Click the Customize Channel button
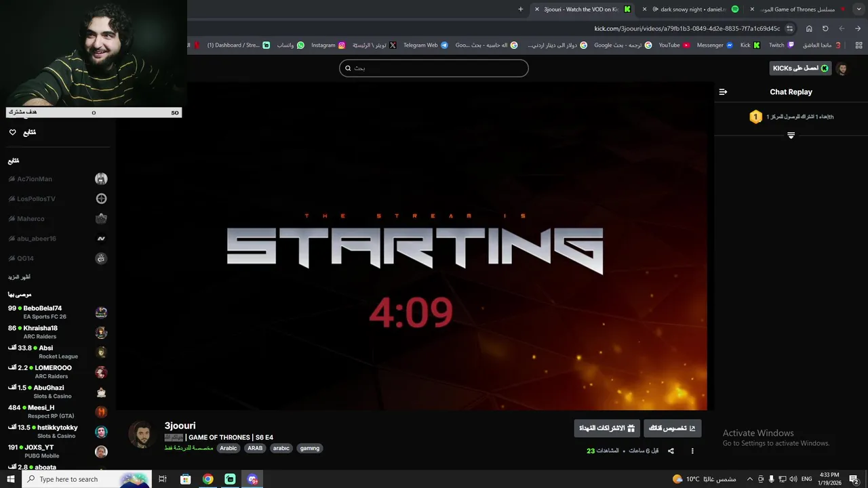The height and width of the screenshot is (488, 868). click(672, 428)
